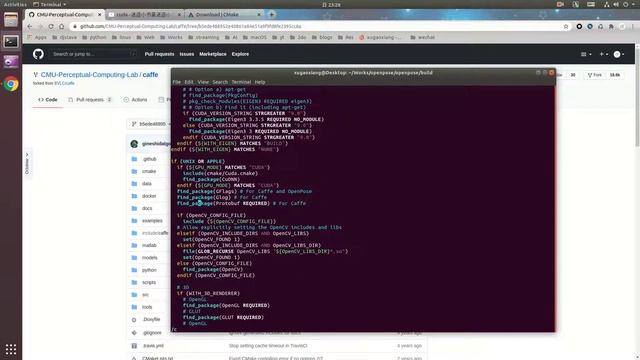Select the repository Pull requests tab

[90, 100]
